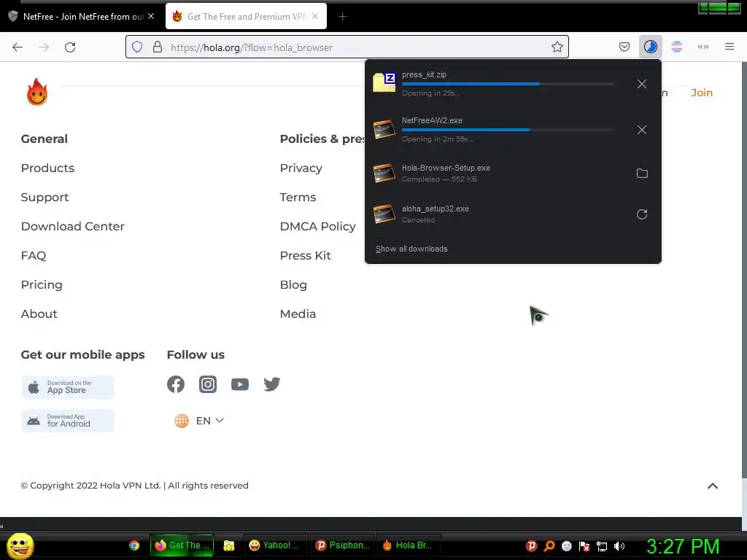Cancel the press_kit.zip download
This screenshot has width=747, height=560.
(x=642, y=85)
